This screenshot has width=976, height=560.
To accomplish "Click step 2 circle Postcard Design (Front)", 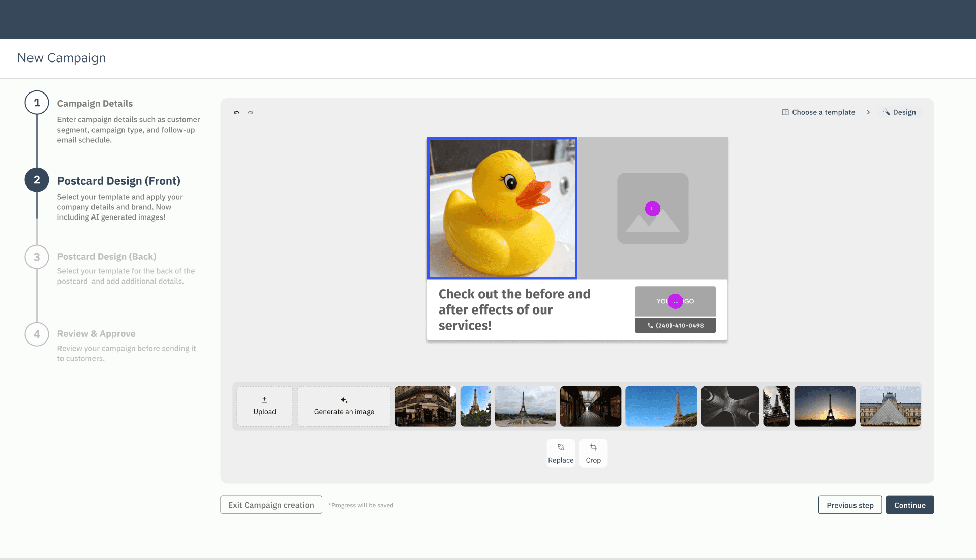I will (x=37, y=180).
